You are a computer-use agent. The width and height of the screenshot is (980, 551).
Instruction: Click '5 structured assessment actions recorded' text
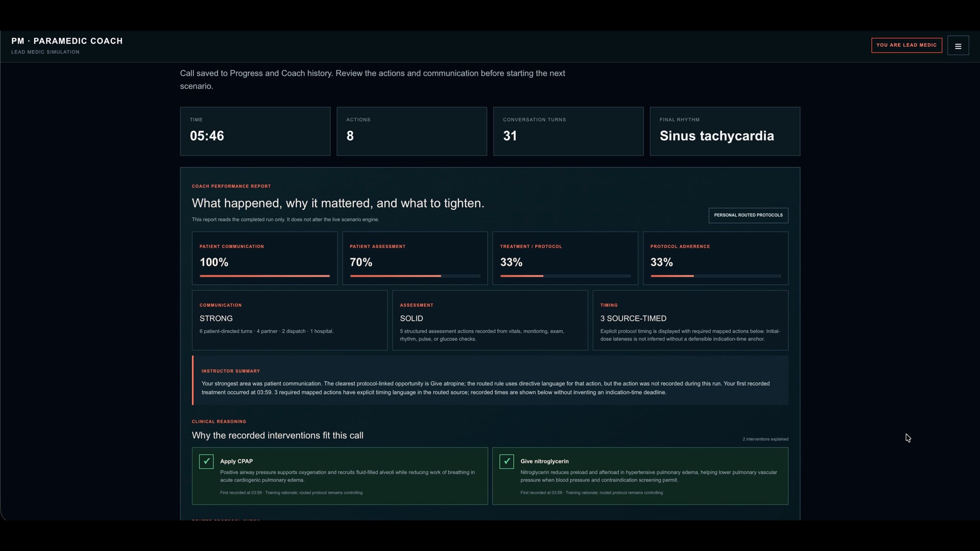(x=482, y=335)
